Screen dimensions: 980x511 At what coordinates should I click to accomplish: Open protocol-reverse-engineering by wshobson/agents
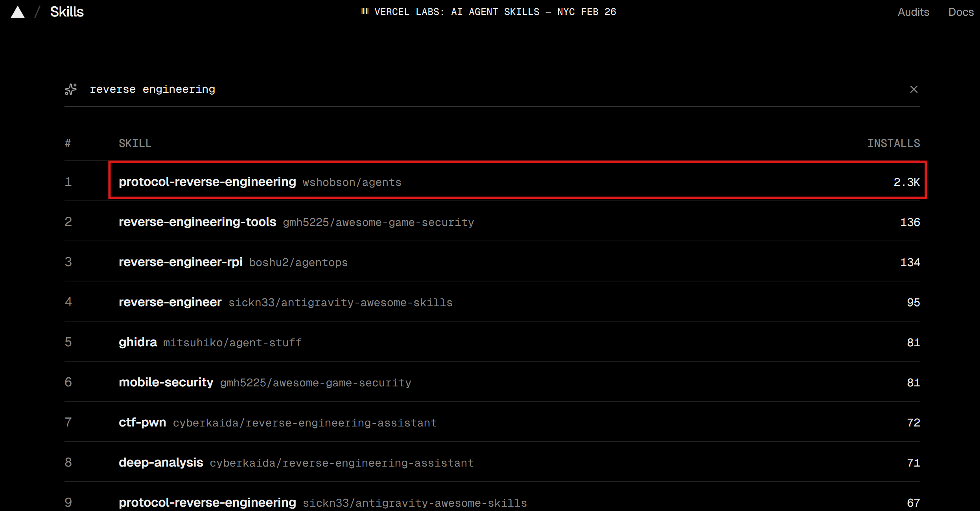(207, 182)
